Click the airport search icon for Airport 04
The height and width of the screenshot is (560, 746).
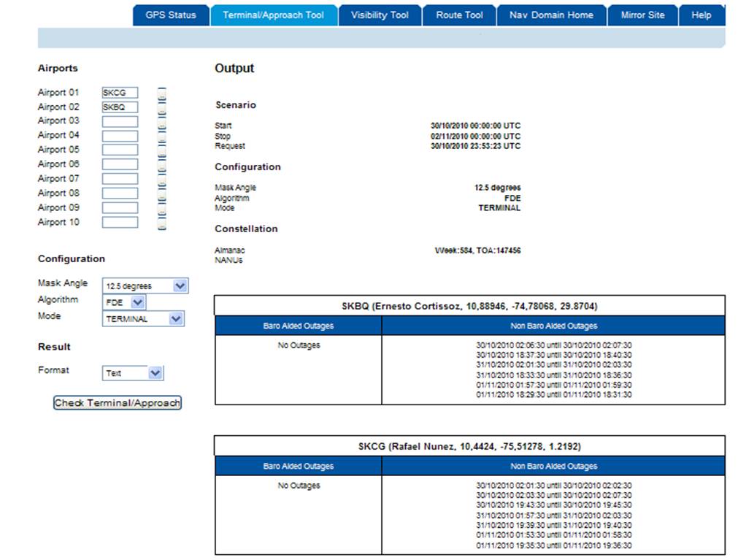162,137
